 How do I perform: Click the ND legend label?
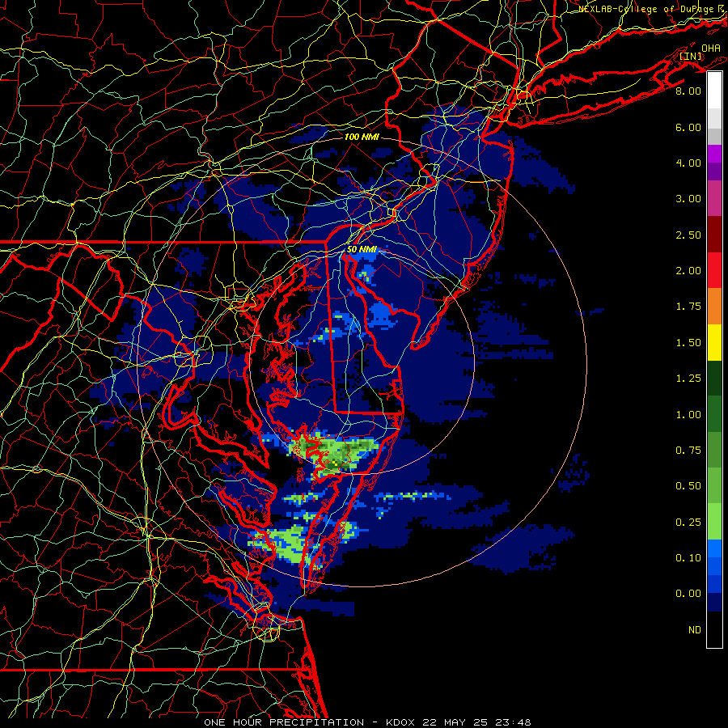[695, 630]
